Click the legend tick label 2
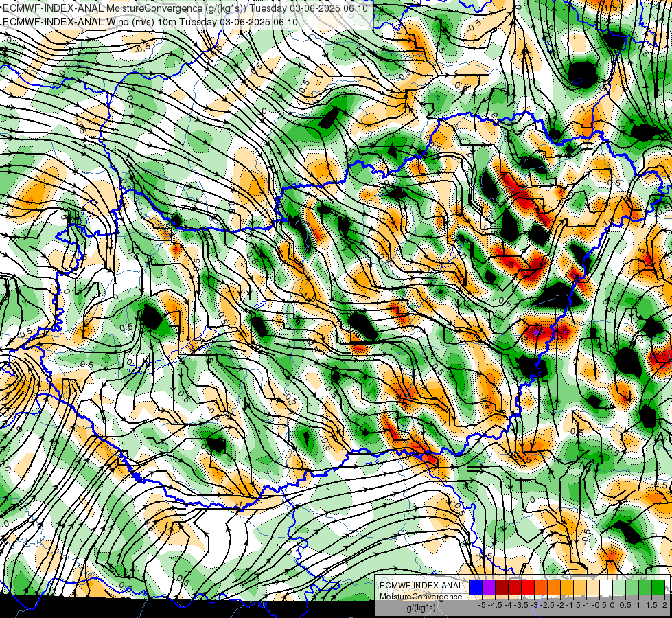 tap(664, 605)
